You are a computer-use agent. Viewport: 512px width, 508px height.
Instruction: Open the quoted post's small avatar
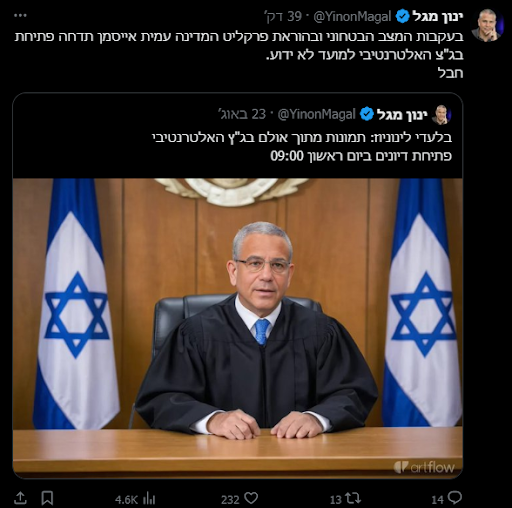(441, 115)
